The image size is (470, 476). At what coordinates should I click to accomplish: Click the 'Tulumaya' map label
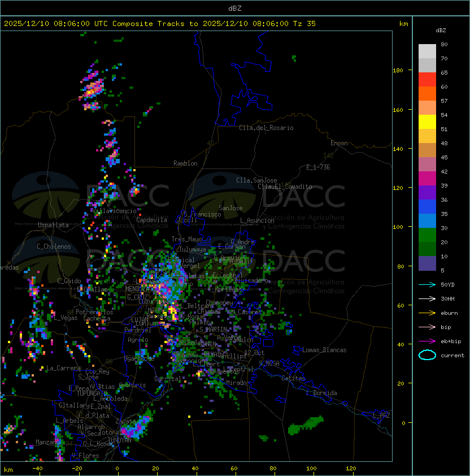coord(193,249)
